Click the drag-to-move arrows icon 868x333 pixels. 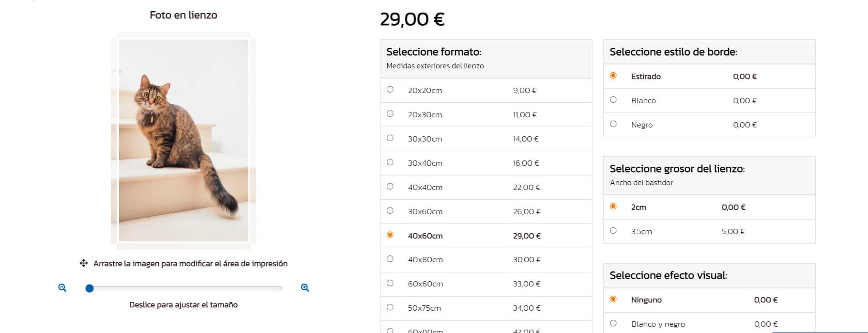[84, 263]
